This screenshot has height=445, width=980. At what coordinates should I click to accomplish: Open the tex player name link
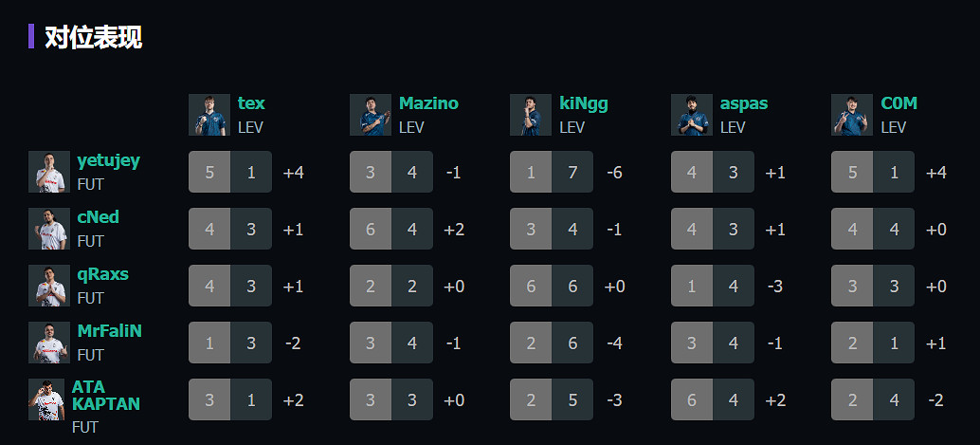pos(251,103)
